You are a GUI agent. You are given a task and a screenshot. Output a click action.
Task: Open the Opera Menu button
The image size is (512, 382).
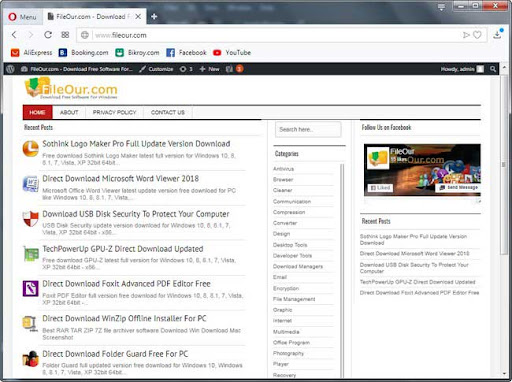point(22,17)
